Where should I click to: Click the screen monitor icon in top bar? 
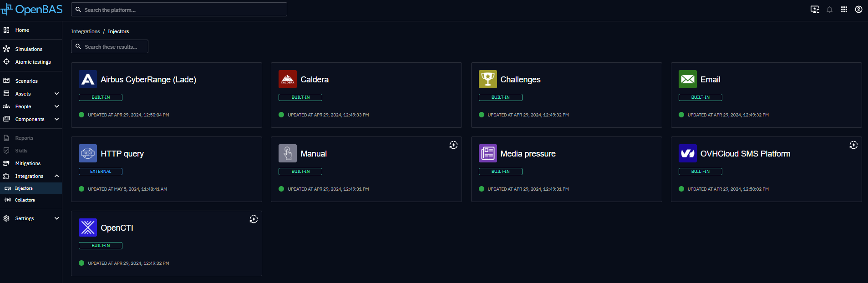pos(815,10)
